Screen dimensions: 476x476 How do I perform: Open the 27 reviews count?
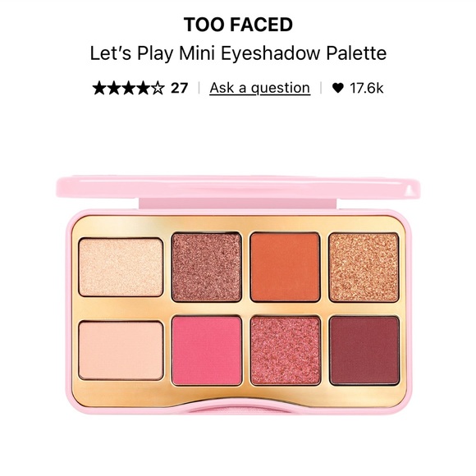coord(180,88)
